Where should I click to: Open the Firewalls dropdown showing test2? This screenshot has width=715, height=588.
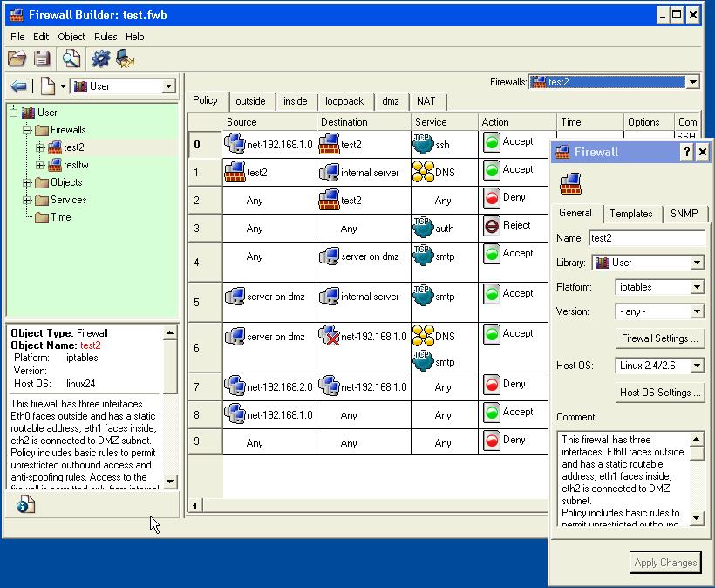[692, 82]
